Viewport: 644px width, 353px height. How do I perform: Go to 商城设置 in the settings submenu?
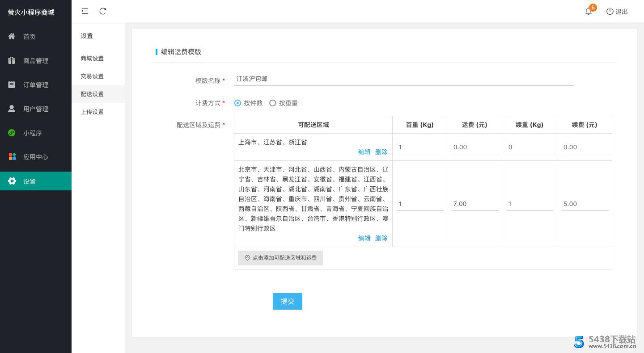(92, 59)
